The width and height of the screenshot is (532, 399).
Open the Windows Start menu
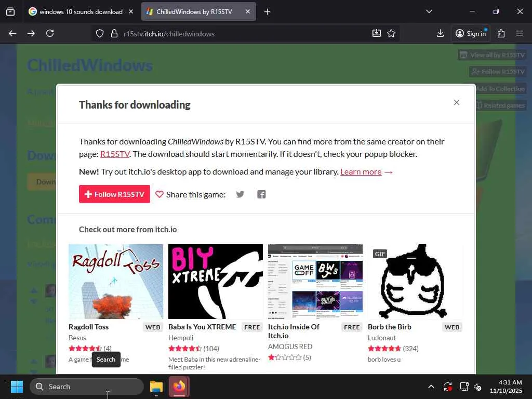pos(17,387)
